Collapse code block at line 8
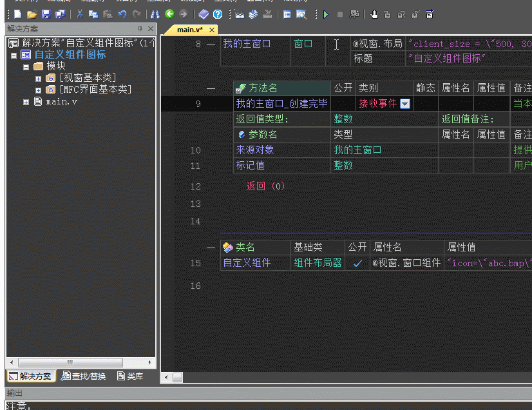 point(211,44)
